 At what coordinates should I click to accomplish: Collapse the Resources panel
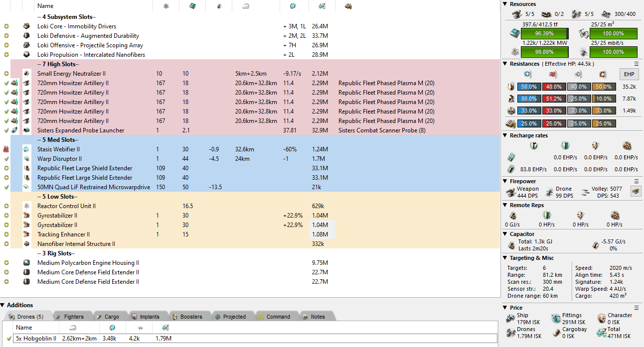tap(505, 4)
